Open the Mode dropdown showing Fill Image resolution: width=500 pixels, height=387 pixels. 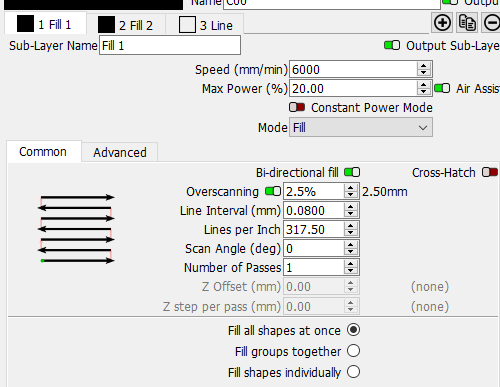(x=361, y=127)
